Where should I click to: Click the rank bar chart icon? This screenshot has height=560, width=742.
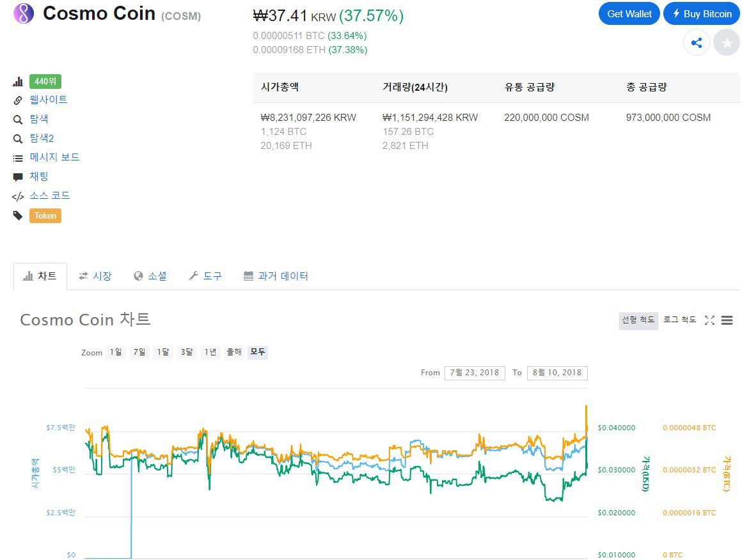(x=17, y=81)
